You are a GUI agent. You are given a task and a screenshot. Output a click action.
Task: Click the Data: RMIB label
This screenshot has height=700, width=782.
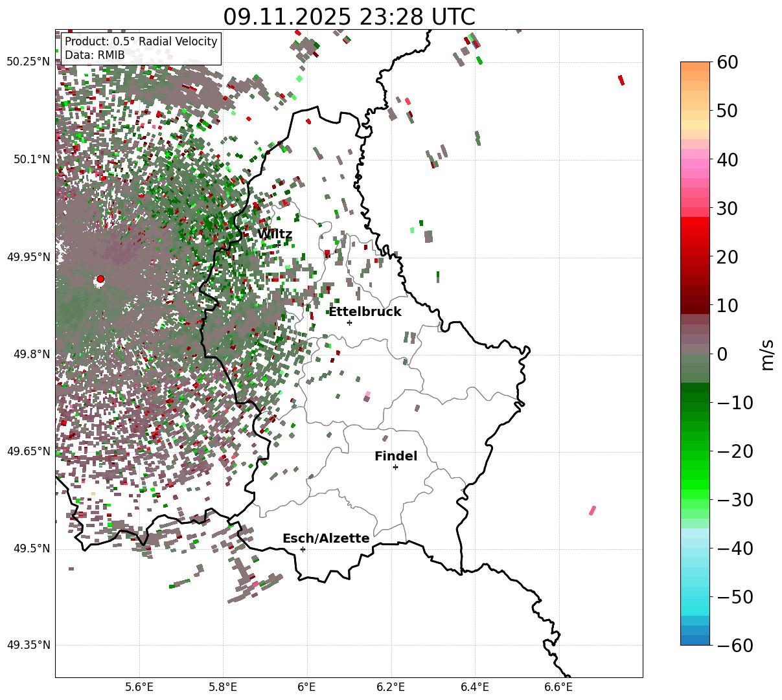(x=95, y=55)
